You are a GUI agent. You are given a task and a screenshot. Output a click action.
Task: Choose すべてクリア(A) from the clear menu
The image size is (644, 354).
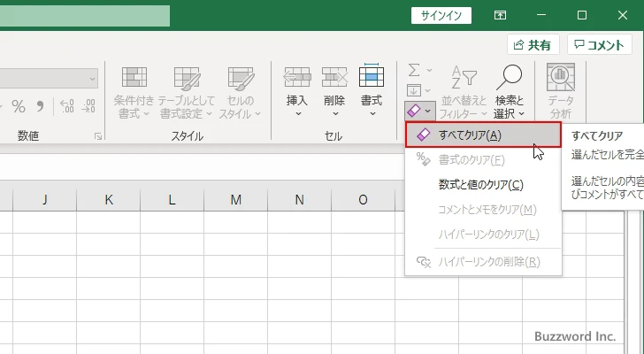483,135
